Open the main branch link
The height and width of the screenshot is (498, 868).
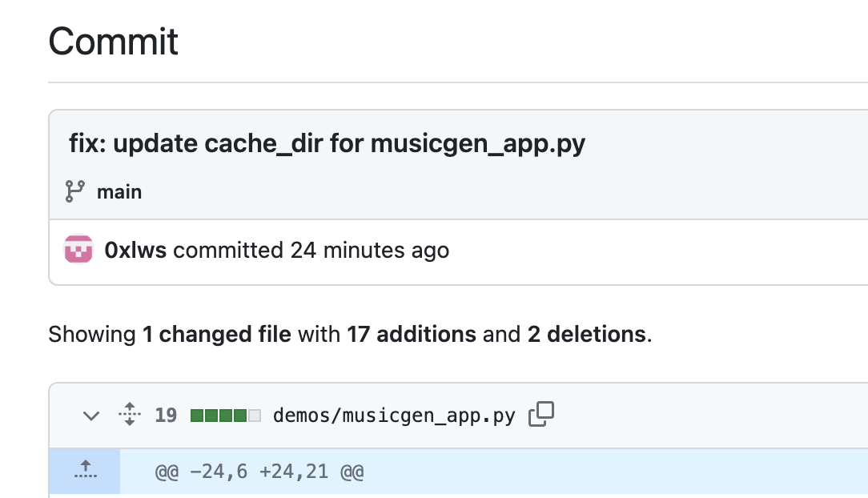[120, 191]
